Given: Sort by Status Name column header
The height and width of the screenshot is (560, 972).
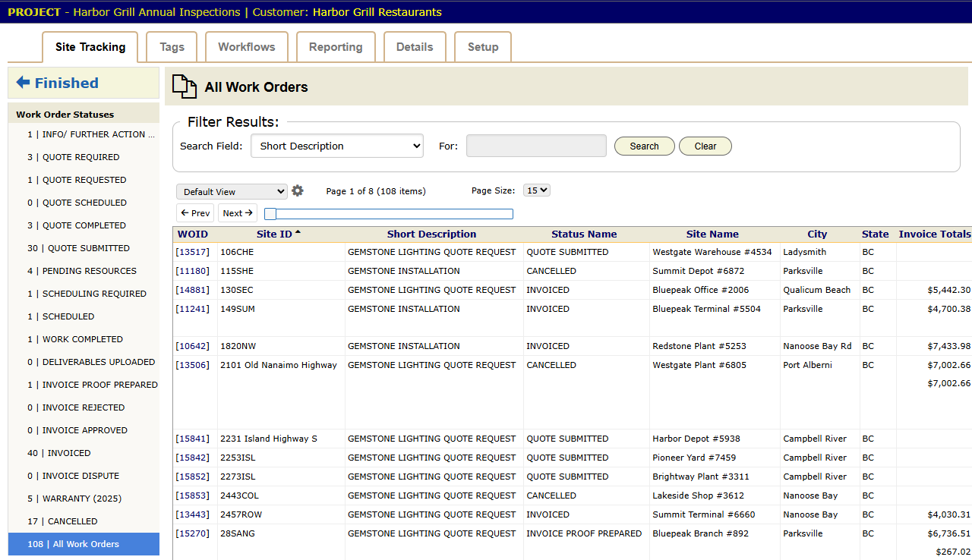Looking at the screenshot, I should point(584,234).
